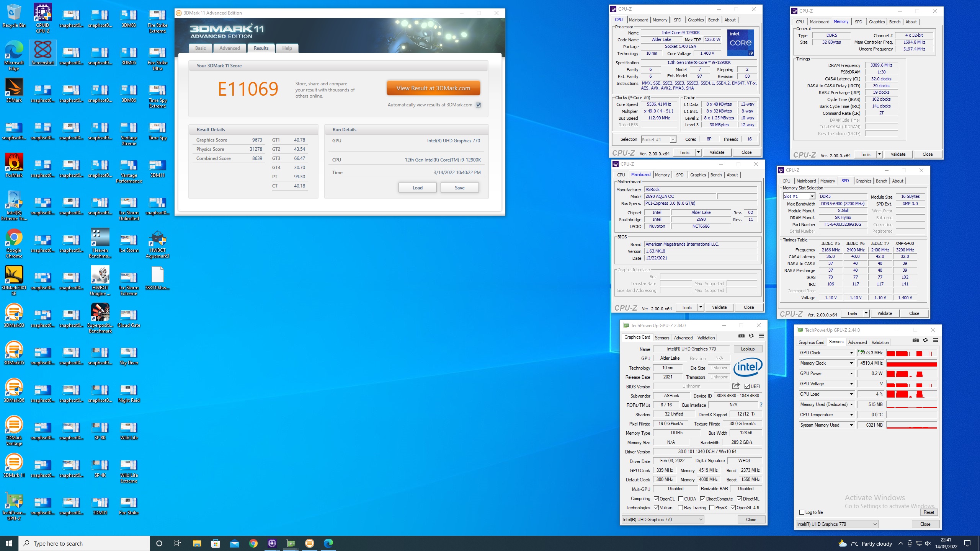Open Validation tab in GPU-Z Graphics Card window
This screenshot has width=980, height=551.
(706, 338)
